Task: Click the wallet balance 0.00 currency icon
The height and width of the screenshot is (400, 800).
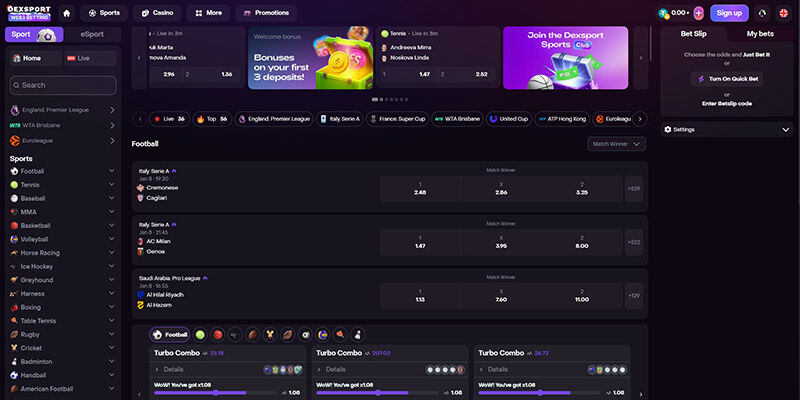Action: point(663,13)
